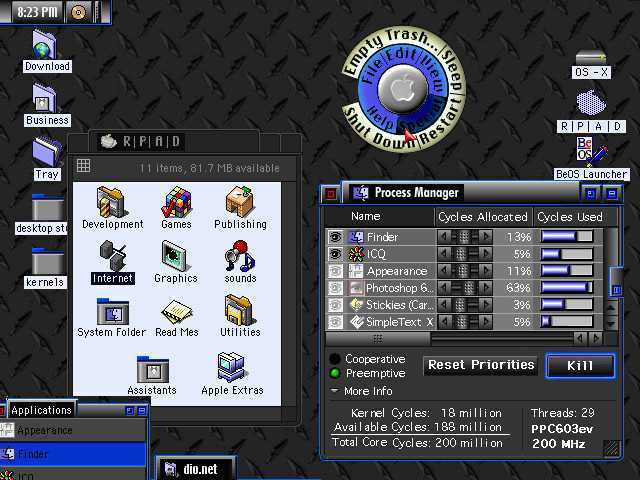
Task: Click the Reset Priorities button
Action: click(x=481, y=365)
